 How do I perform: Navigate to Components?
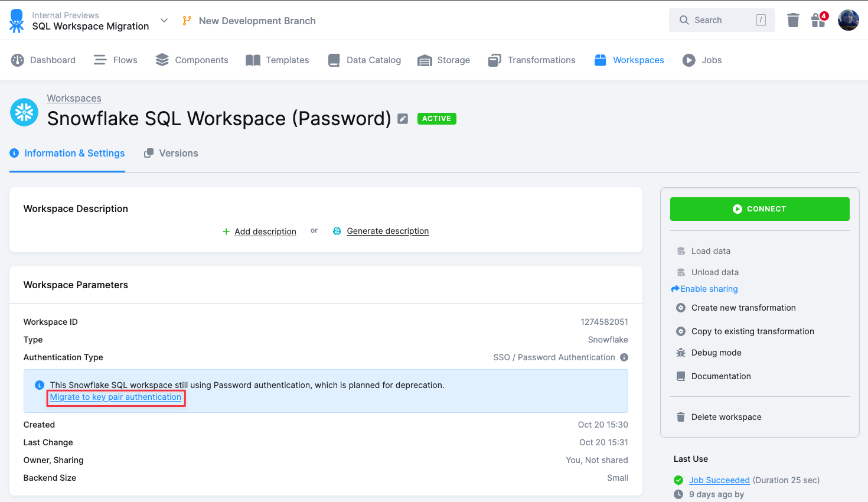pos(191,60)
